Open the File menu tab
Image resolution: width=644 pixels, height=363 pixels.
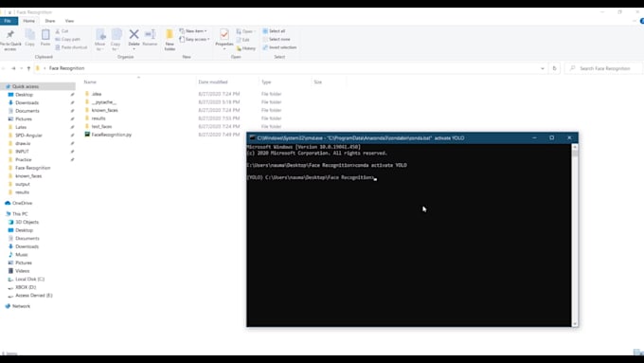[9, 21]
